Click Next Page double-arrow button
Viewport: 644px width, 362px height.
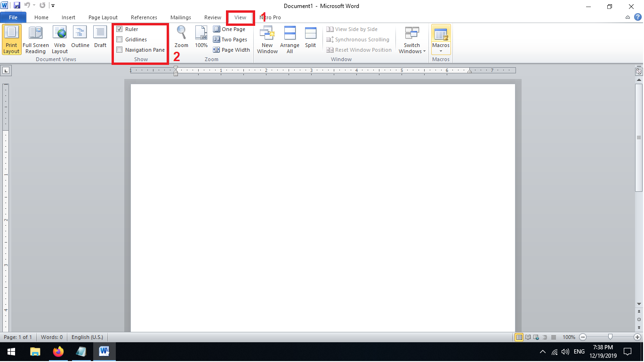click(639, 327)
